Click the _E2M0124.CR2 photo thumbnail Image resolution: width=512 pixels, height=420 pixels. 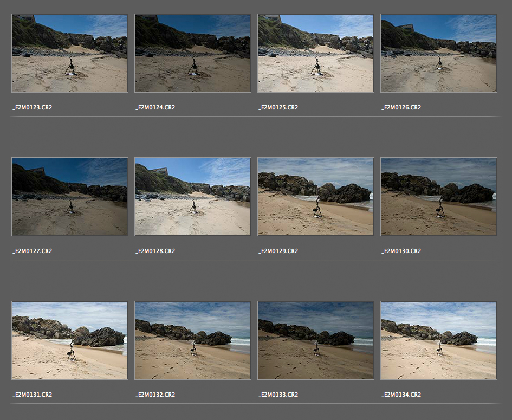[x=193, y=53]
